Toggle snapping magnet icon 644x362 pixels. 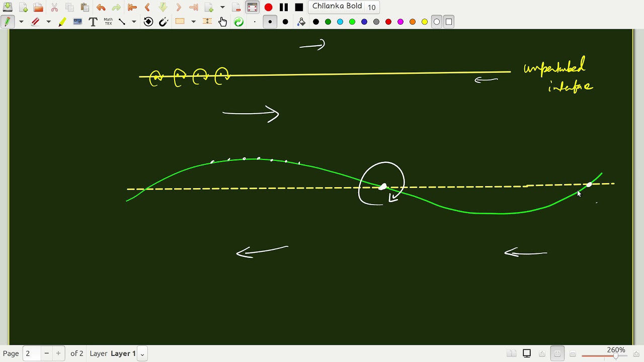pos(164,22)
